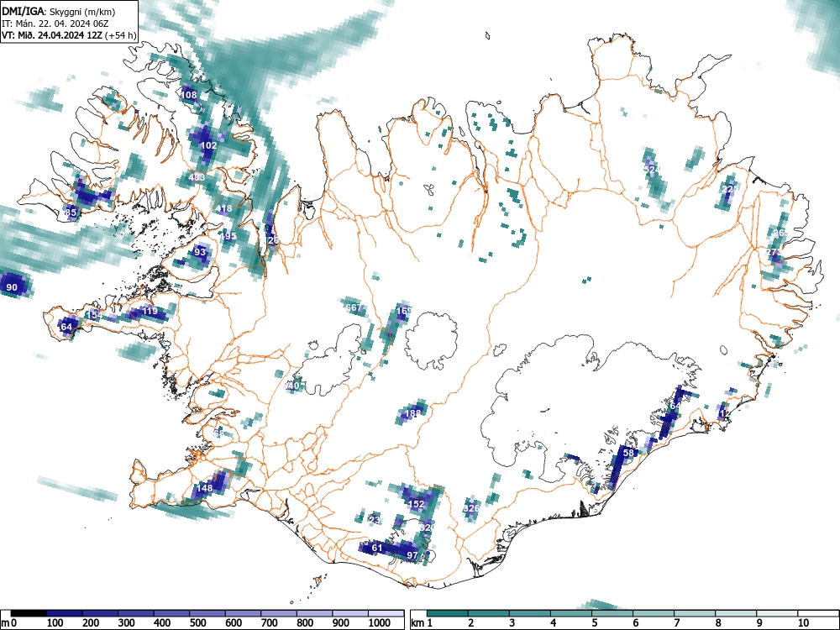The height and width of the screenshot is (630, 840).
Task: Click the 195 visibility value label
Action: click(228, 236)
